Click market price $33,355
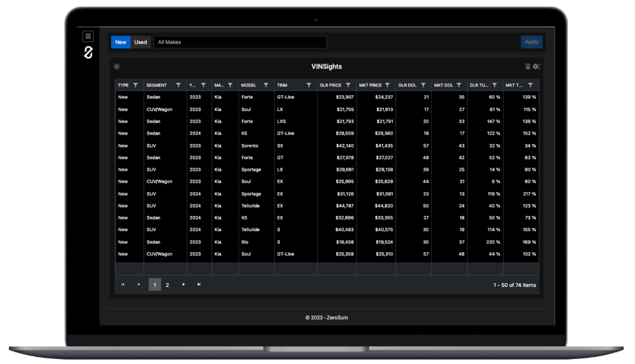The height and width of the screenshot is (364, 635). tap(384, 217)
